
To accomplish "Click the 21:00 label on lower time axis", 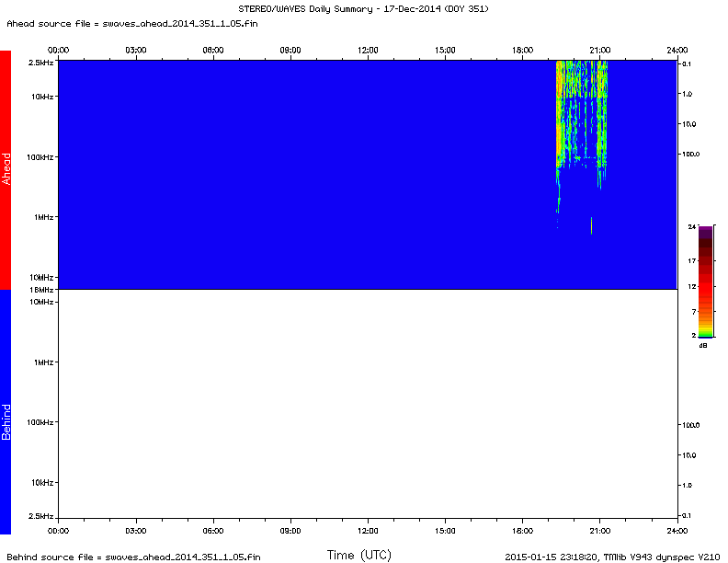I will (600, 531).
